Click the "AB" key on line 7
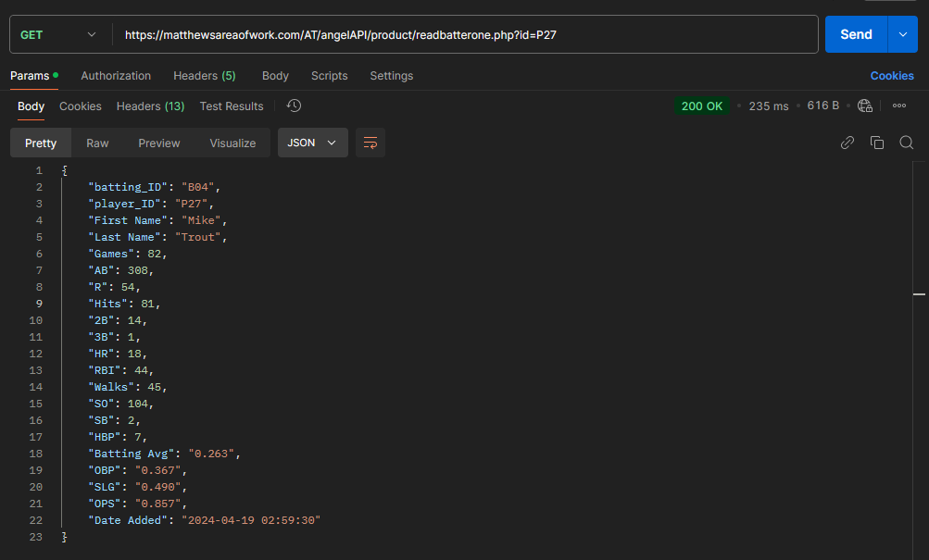Screen dimensions: 929x560 coord(101,270)
